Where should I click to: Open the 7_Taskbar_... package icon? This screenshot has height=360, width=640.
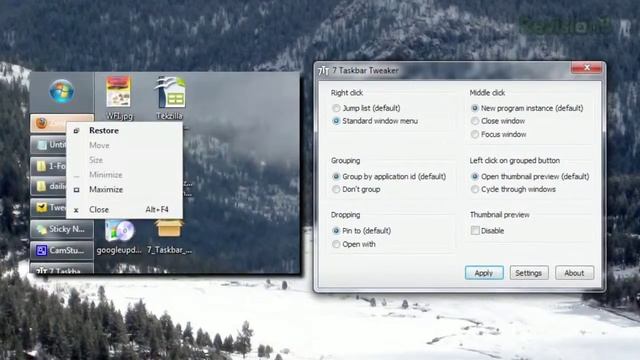[x=169, y=237]
